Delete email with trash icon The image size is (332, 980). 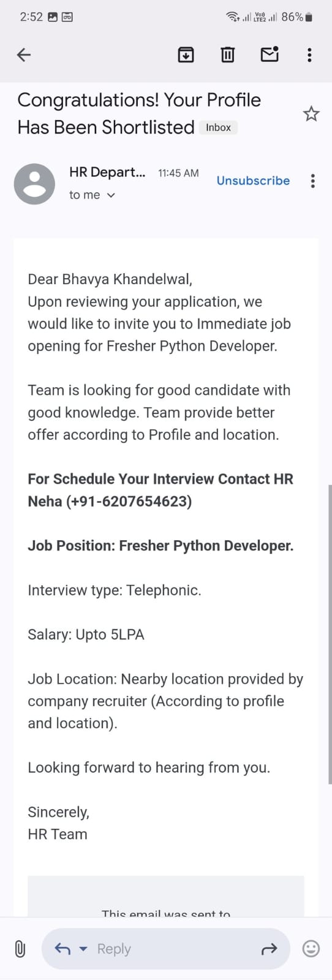click(x=227, y=55)
